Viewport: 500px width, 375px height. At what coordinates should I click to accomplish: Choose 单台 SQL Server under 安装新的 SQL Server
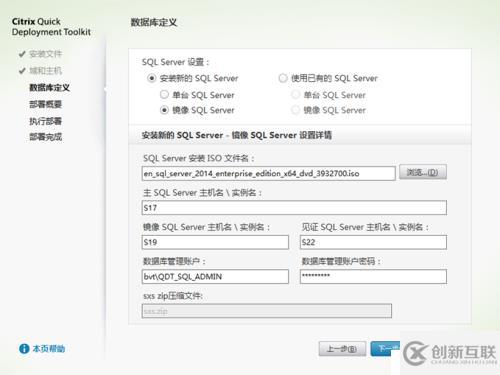tap(164, 95)
